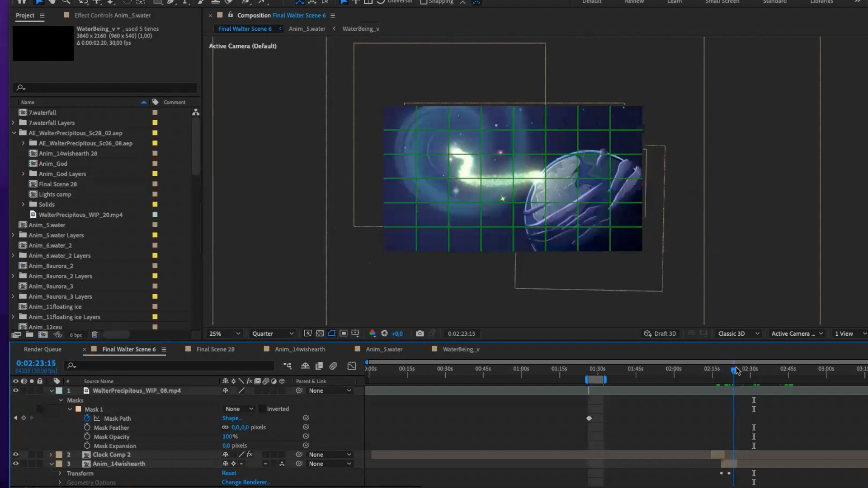Click the delete trash icon in Project panel
868x488 pixels.
click(94, 335)
